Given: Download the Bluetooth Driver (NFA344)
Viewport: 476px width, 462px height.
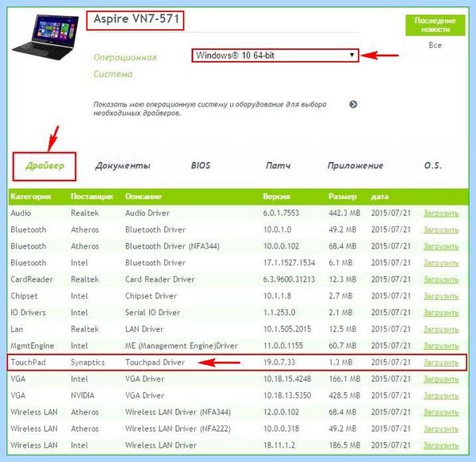Looking at the screenshot, I should (x=441, y=247).
